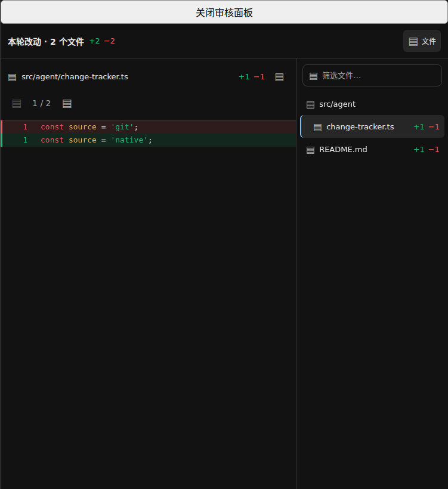
Task: Toggle the 文件 file list panel
Action: pos(422,41)
